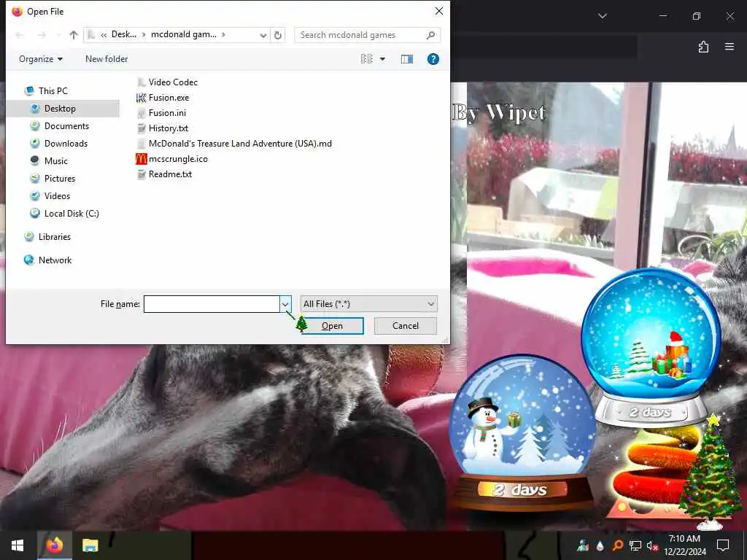Refresh the mcdonald games folder listing
747x560 pixels.
[x=278, y=35]
